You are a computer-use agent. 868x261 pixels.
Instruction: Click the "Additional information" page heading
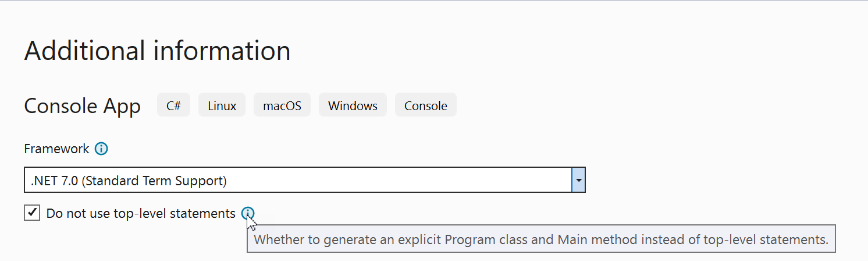157,51
